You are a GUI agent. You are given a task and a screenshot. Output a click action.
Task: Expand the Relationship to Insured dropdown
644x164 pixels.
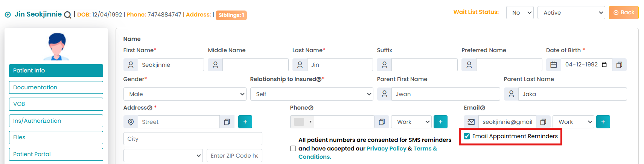pos(312,94)
